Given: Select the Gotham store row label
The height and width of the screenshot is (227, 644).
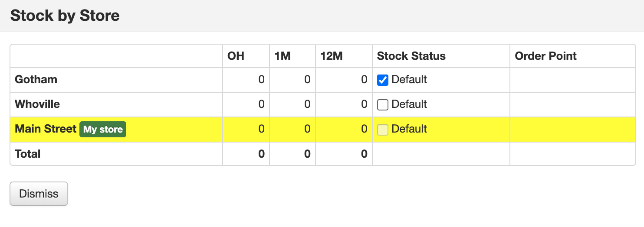Looking at the screenshot, I should point(36,80).
